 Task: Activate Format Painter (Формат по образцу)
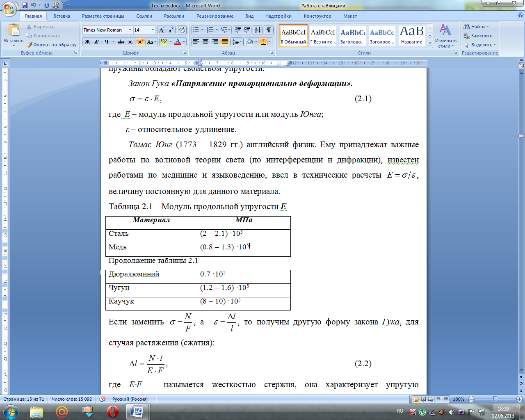click(x=52, y=45)
